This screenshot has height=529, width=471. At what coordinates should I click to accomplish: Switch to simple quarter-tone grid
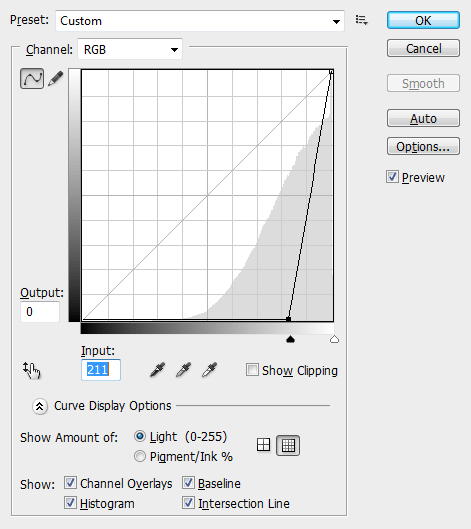[264, 445]
